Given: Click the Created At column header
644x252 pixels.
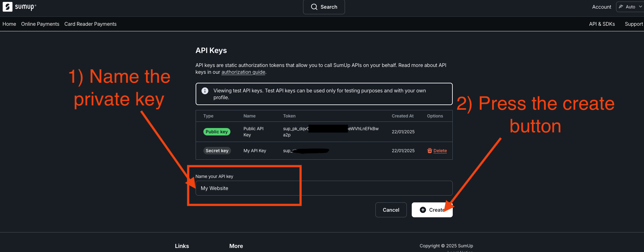Looking at the screenshot, I should pos(402,116).
